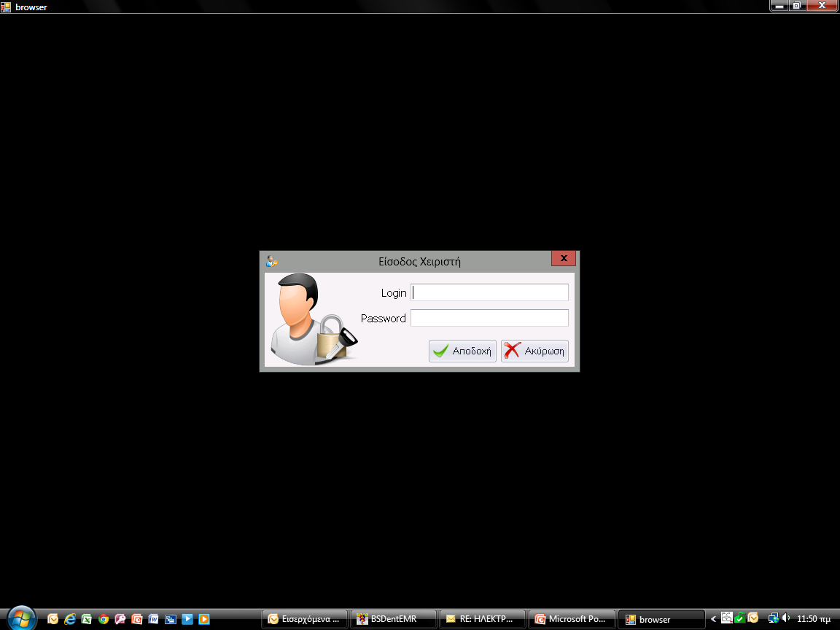Minimize the browser window
840x630 pixels.
pyautogui.click(x=779, y=6)
